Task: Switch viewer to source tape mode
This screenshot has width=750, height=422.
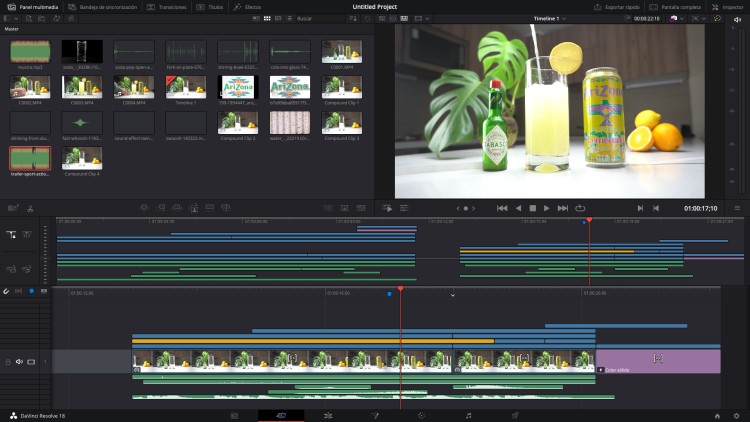Action: [x=393, y=18]
